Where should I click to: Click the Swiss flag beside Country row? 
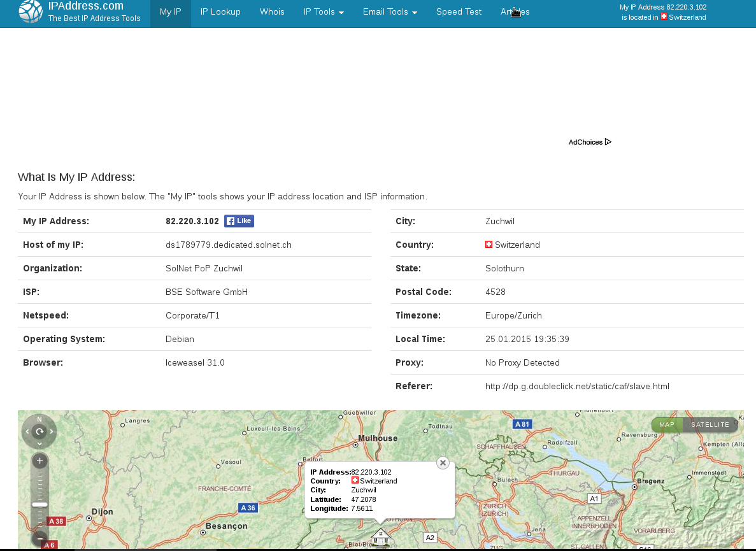pyautogui.click(x=489, y=245)
